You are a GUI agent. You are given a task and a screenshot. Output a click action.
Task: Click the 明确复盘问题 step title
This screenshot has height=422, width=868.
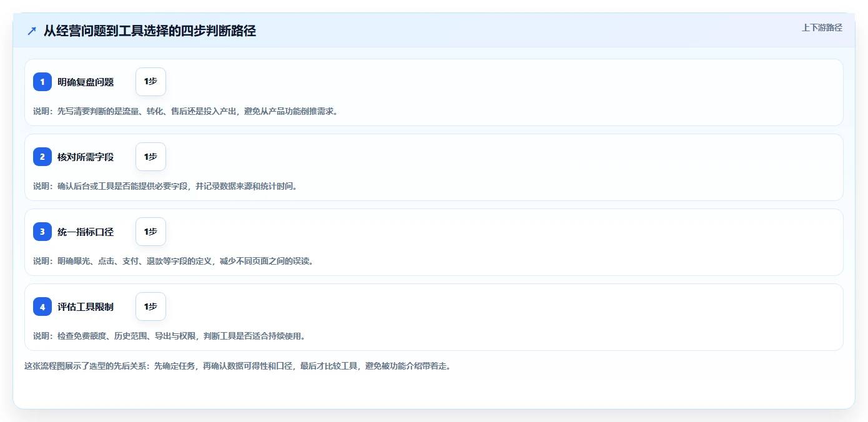[86, 82]
